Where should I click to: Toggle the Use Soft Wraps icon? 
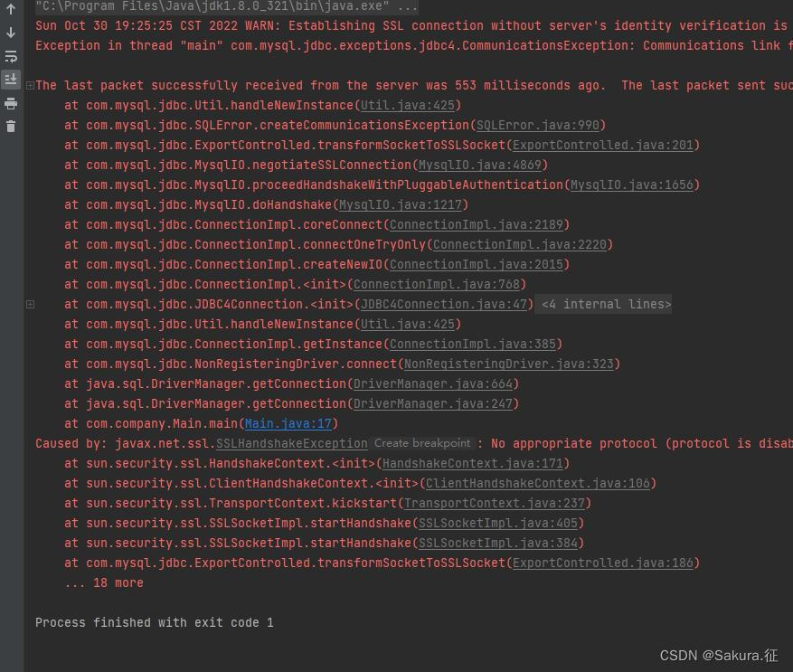[11, 56]
